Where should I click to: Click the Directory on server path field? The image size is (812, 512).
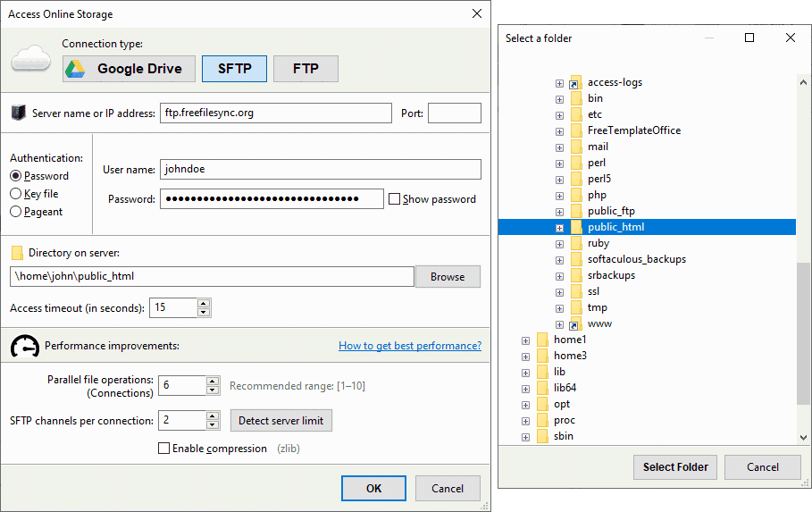click(212, 277)
